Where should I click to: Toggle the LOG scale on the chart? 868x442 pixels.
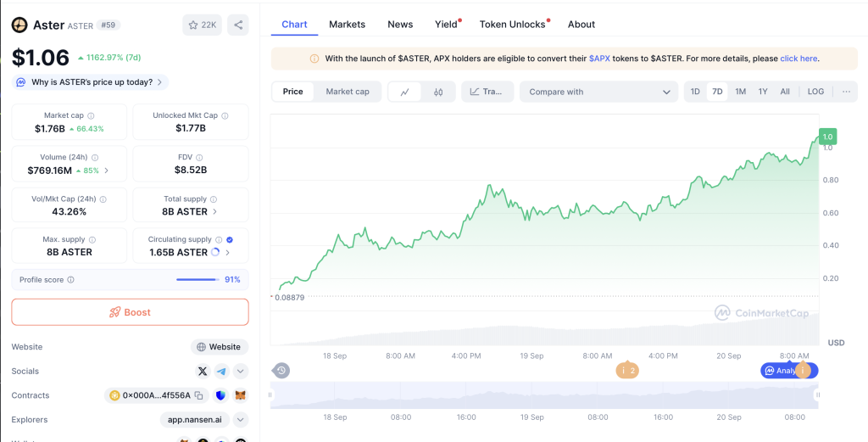pyautogui.click(x=815, y=92)
